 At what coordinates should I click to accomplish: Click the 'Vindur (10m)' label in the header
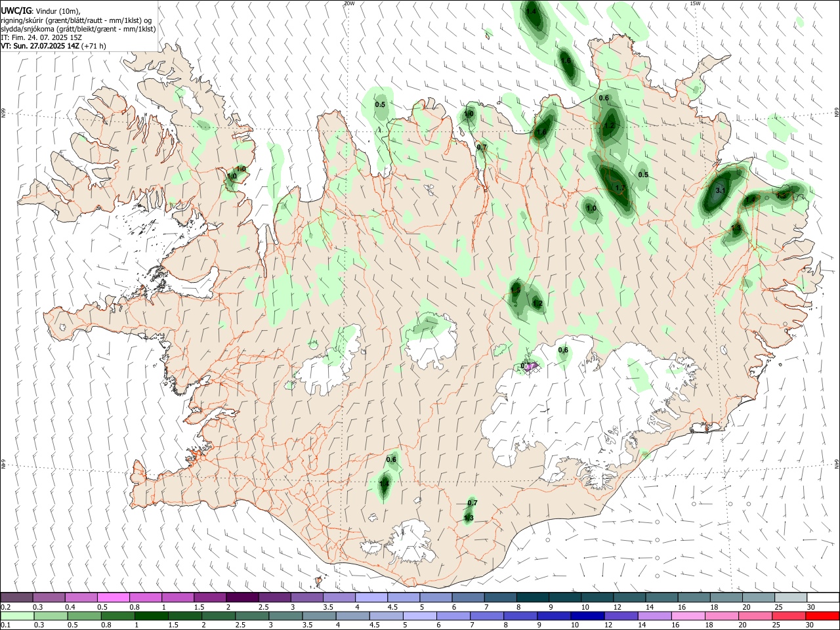[57, 11]
